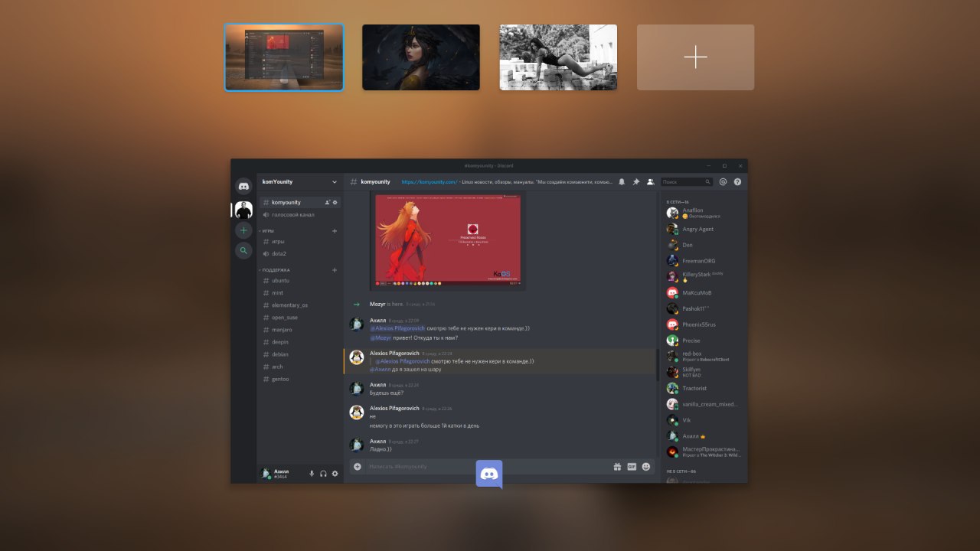The image size is (980, 551).
Task: Open the Discord home button in the server sidebar
Action: tap(243, 185)
